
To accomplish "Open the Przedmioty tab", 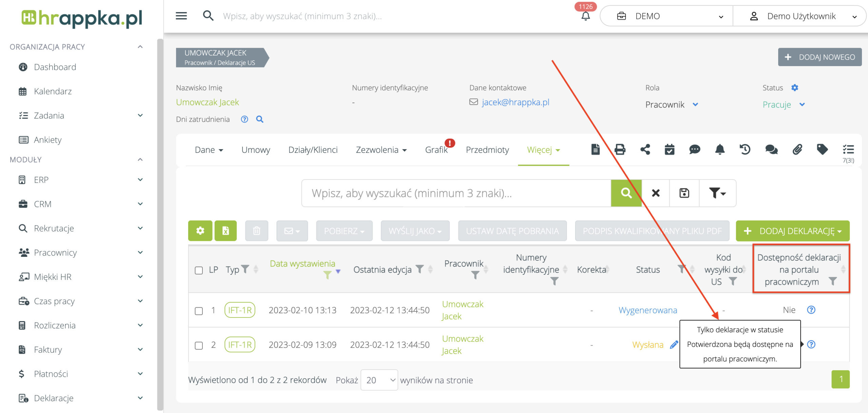I will pos(487,150).
